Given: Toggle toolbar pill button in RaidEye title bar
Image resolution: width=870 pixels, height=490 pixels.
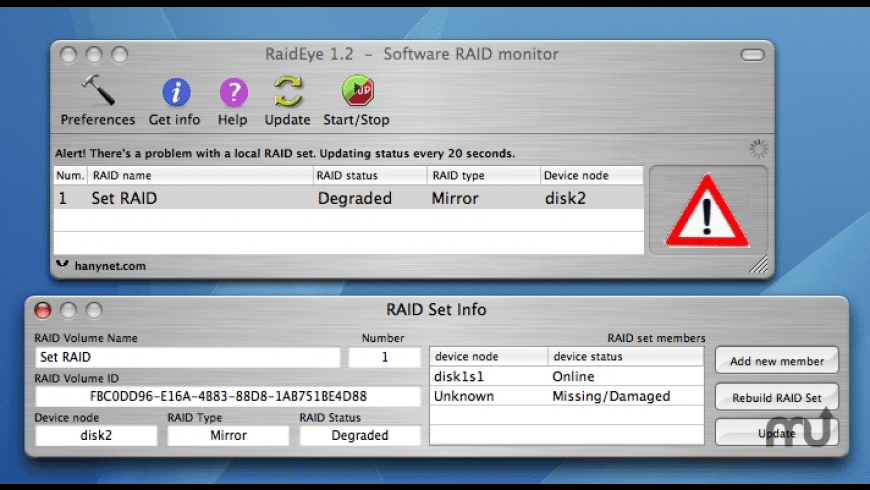Looking at the screenshot, I should click(x=751, y=54).
